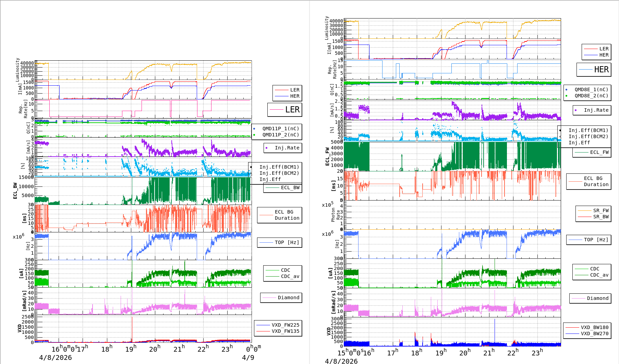Select the large LER legend box beside repetition rate

pyautogui.click(x=285, y=110)
